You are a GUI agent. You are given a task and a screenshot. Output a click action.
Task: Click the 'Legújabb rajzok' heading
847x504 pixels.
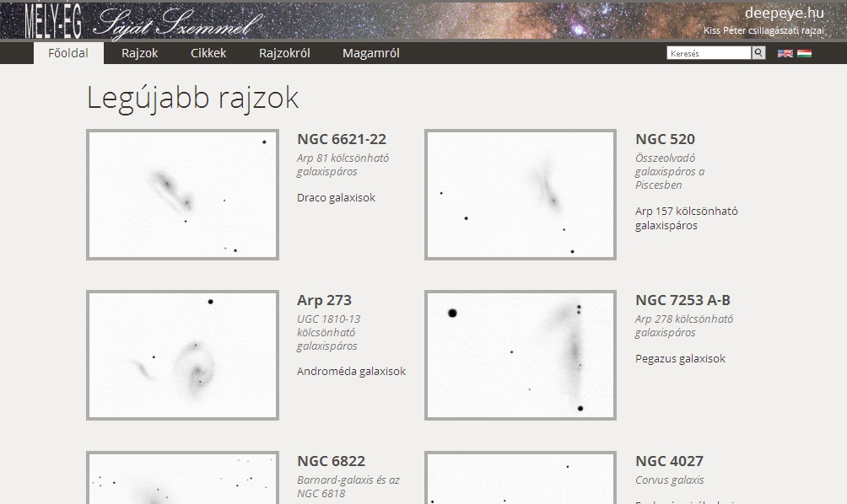point(192,98)
